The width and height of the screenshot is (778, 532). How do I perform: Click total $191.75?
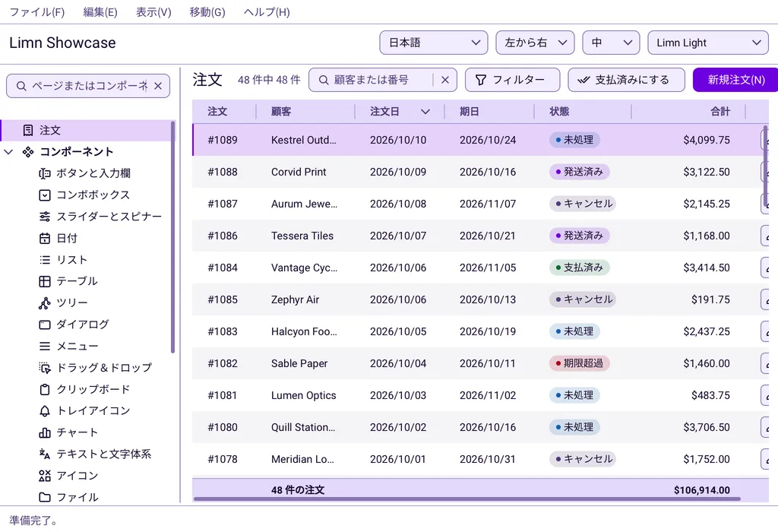(x=710, y=299)
